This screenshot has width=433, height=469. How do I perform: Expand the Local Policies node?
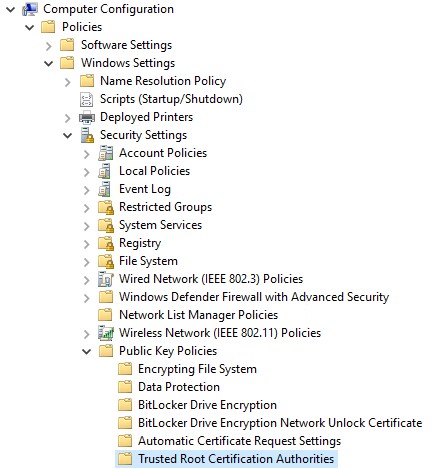coord(87,172)
